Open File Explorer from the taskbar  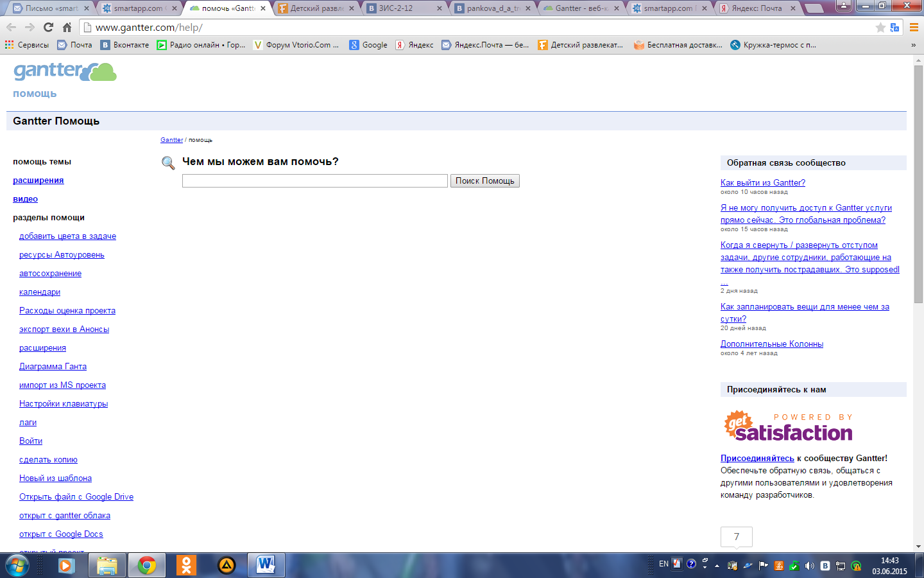coord(107,565)
